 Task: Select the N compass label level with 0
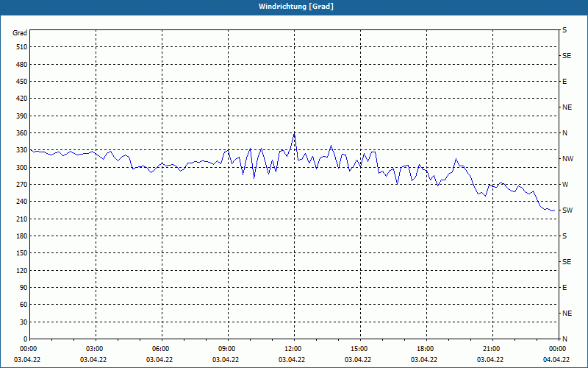[564, 339]
